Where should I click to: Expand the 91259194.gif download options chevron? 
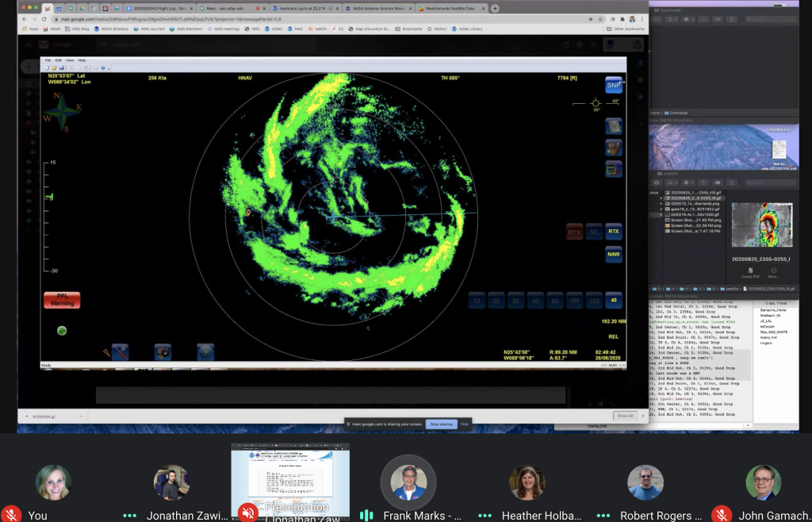81,416
